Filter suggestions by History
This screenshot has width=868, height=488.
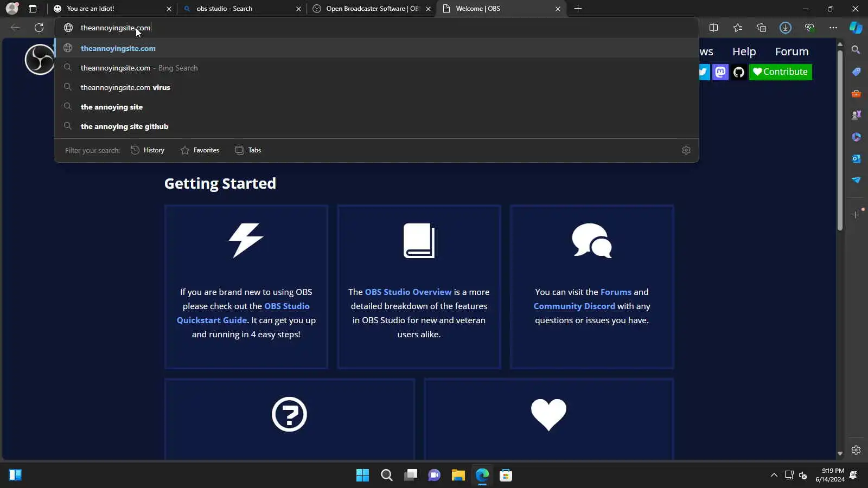[x=148, y=150]
